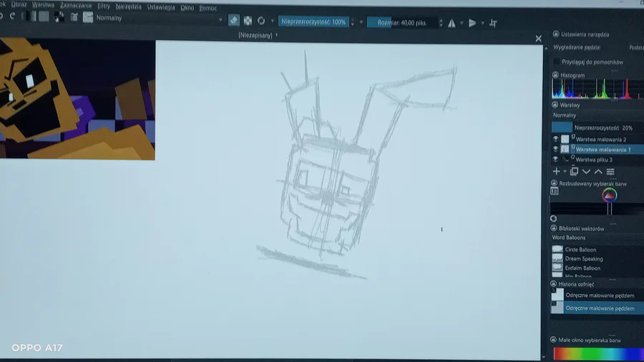This screenshot has width=644, height=362.
Task: Toggle eraser mode button
Action: [x=234, y=21]
